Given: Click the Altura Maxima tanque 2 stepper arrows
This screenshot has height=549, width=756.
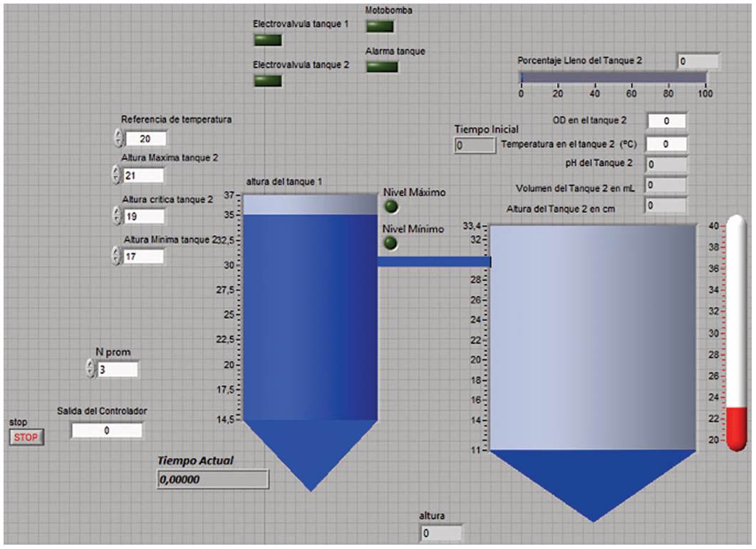Looking at the screenshot, I should [x=116, y=175].
